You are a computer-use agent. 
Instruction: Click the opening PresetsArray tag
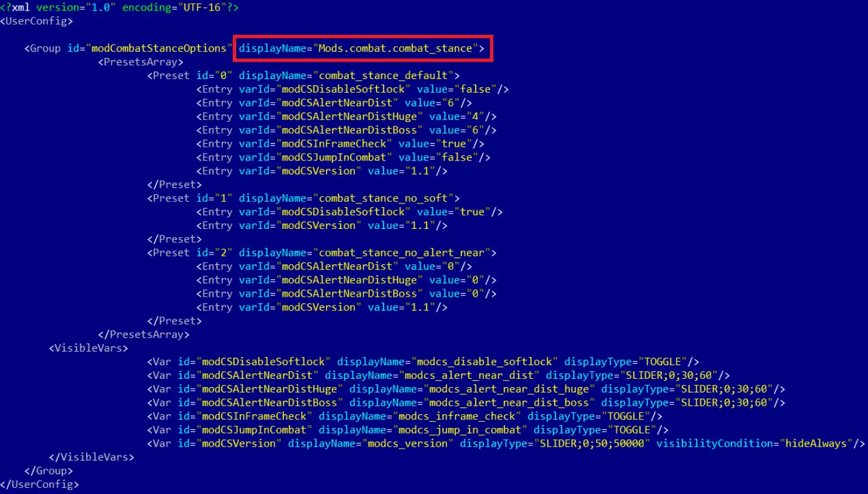[141, 62]
